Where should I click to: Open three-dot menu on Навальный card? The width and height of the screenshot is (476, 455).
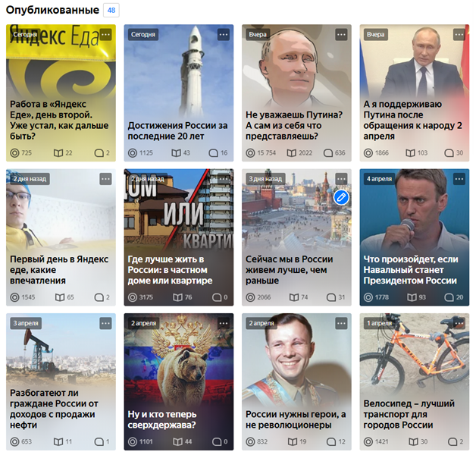click(x=459, y=179)
